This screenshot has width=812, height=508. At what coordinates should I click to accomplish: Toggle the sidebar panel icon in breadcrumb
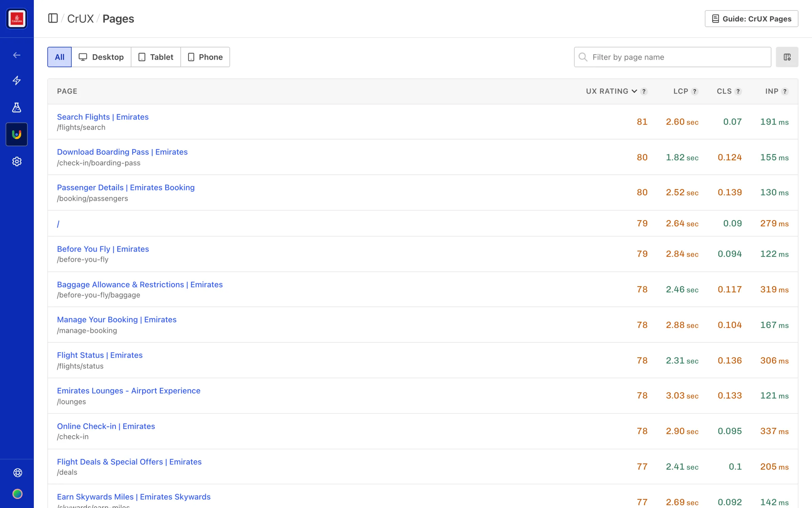tap(53, 18)
